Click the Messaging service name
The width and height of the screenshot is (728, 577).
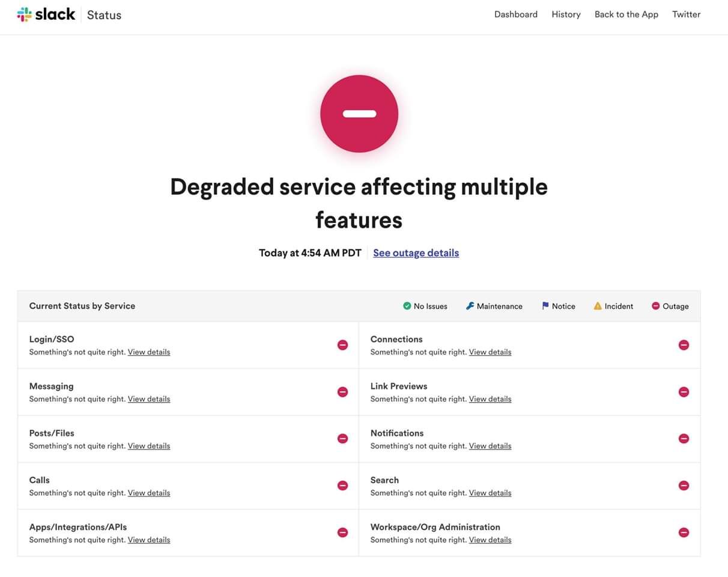click(51, 386)
